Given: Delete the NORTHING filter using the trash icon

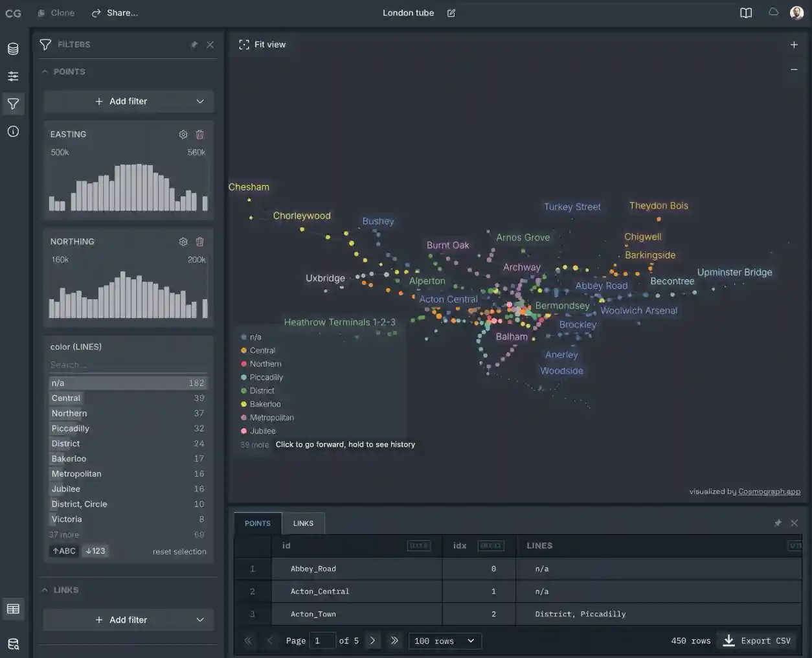Looking at the screenshot, I should 199,241.
